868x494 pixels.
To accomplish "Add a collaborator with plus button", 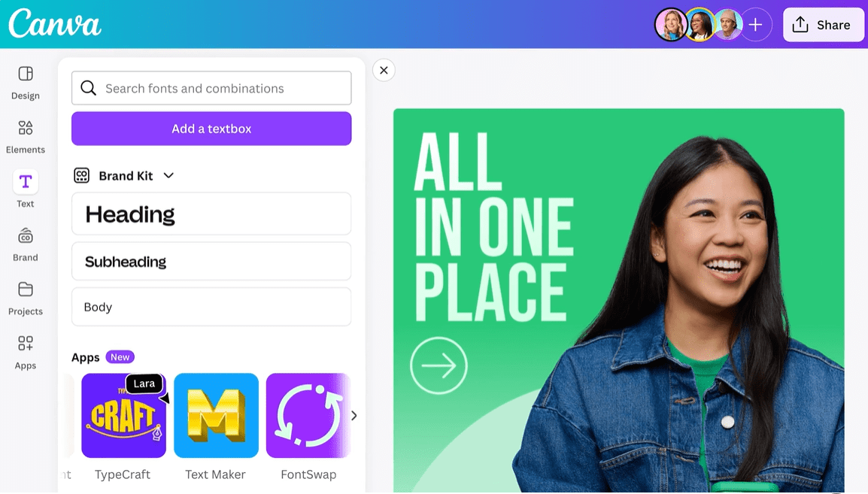I will 756,24.
